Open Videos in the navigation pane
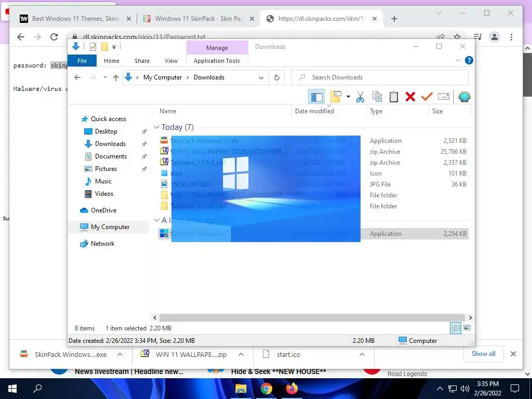Image resolution: width=532 pixels, height=399 pixels. 104,194
